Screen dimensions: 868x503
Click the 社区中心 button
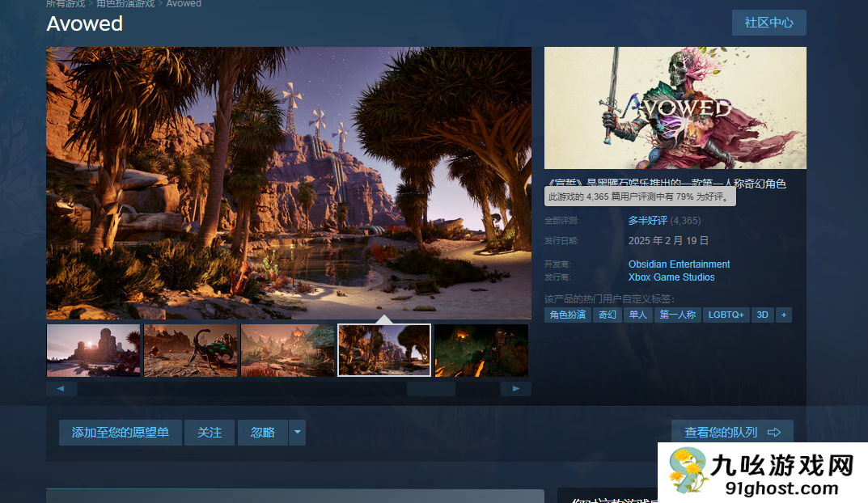tap(768, 23)
